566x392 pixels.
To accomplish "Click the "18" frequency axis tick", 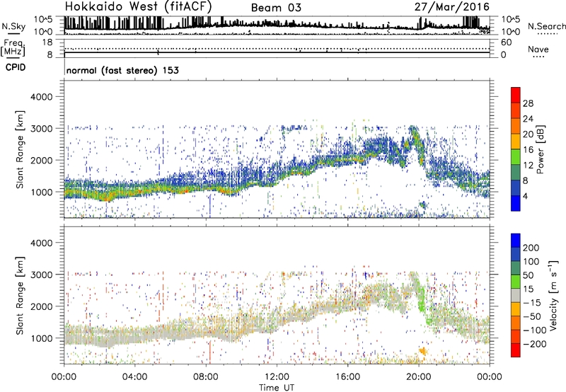I will coord(47,42).
